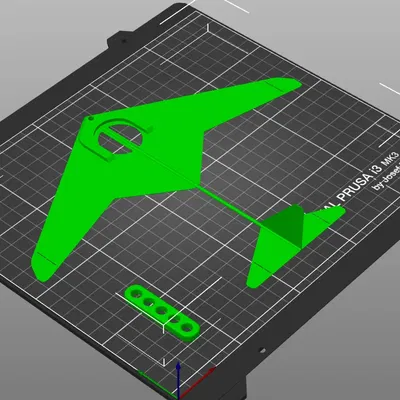Select the green five-hole strip part
The image size is (400, 400).
(162, 313)
